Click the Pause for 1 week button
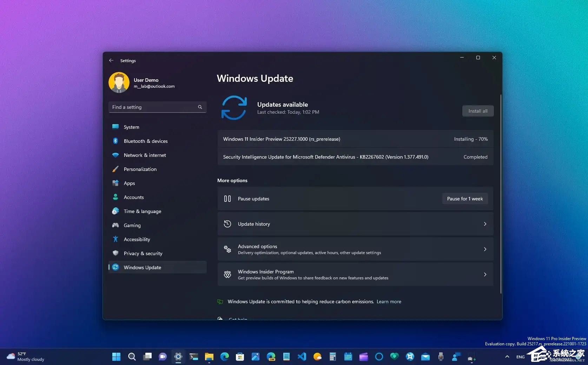This screenshot has width=588, height=365. (465, 199)
